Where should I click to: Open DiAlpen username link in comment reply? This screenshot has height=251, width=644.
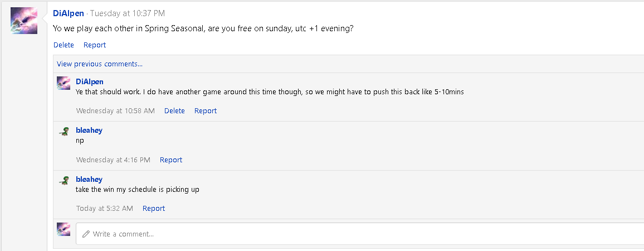[90, 81]
